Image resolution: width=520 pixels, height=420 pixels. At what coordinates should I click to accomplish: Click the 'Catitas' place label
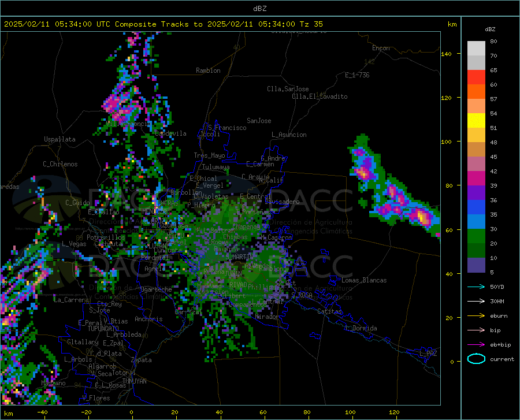click(x=329, y=311)
